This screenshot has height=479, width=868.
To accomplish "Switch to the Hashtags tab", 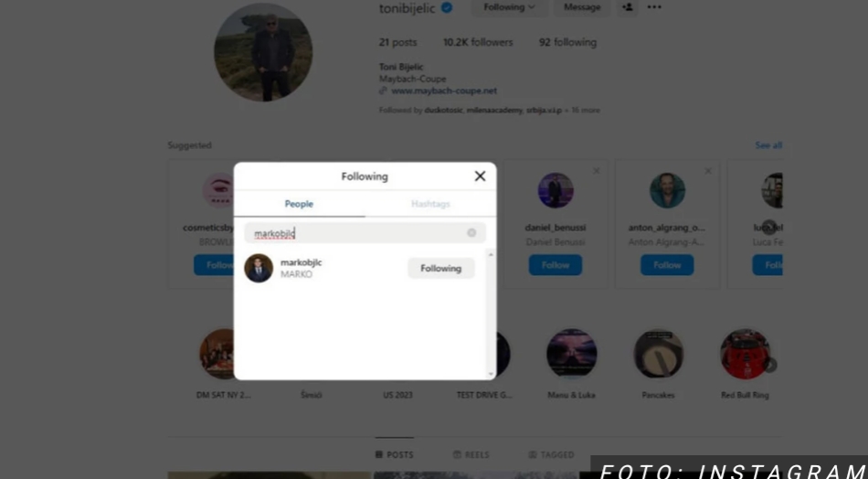I will [x=430, y=204].
